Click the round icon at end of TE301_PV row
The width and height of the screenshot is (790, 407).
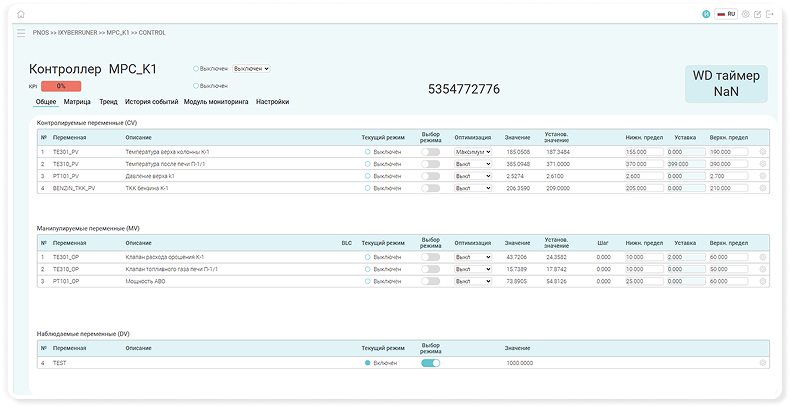(x=763, y=152)
